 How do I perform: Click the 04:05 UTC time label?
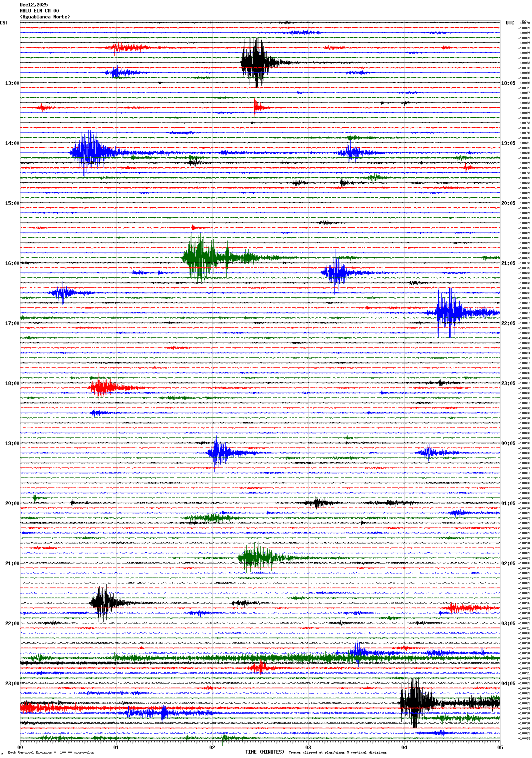click(508, 684)
